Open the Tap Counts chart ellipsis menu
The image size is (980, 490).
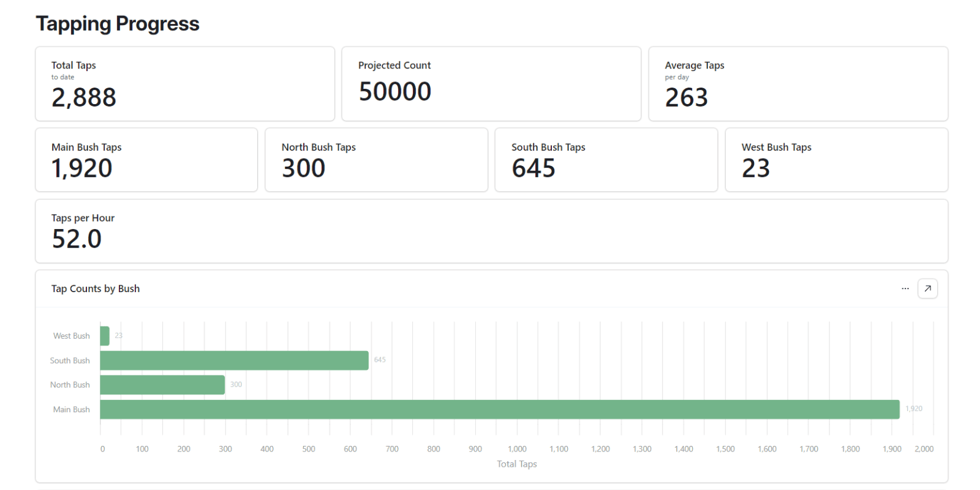point(905,288)
